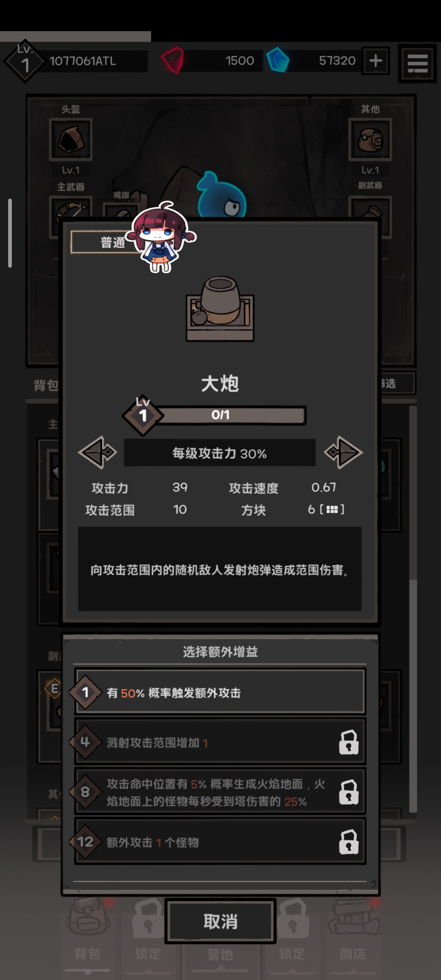This screenshot has width=441, height=980.
Task: Tap the lock on 额外攻击1个怪物 buff
Action: [x=349, y=842]
